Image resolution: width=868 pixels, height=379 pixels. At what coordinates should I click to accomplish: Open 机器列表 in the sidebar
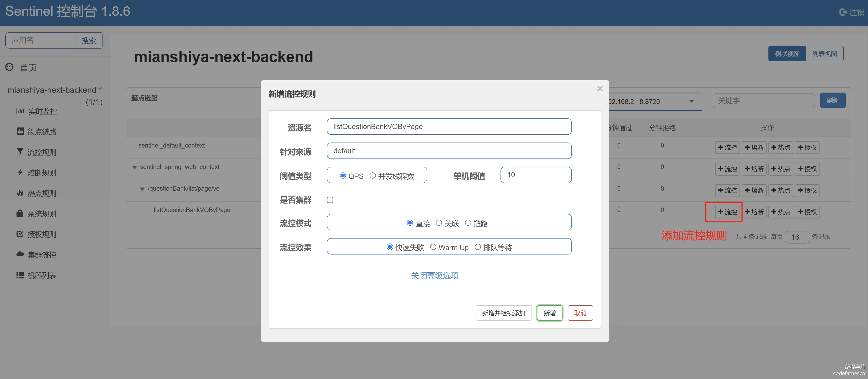pyautogui.click(x=41, y=275)
